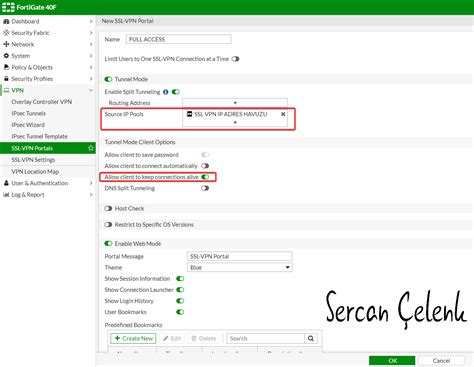This screenshot has width=474, height=367.
Task: Enable Restrict to Specific OS Versions
Action: click(108, 225)
